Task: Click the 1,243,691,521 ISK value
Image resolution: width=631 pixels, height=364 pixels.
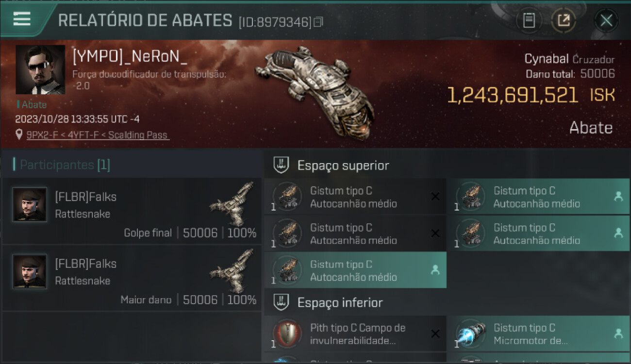Action: point(531,95)
